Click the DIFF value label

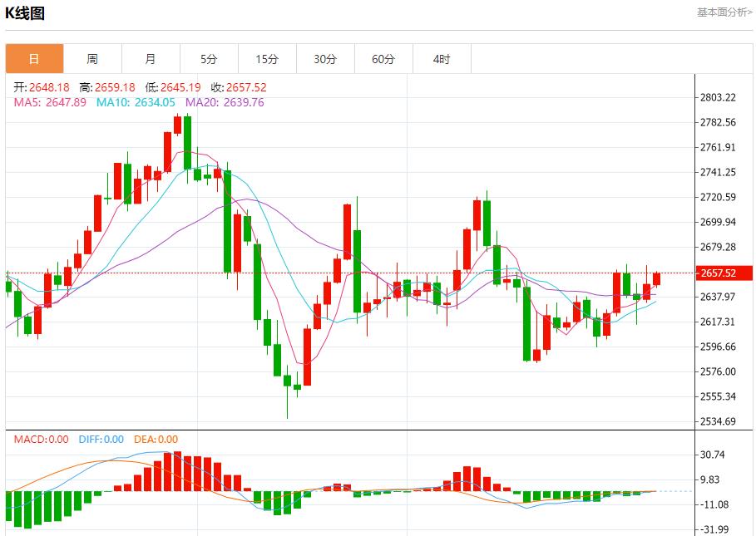(101, 440)
